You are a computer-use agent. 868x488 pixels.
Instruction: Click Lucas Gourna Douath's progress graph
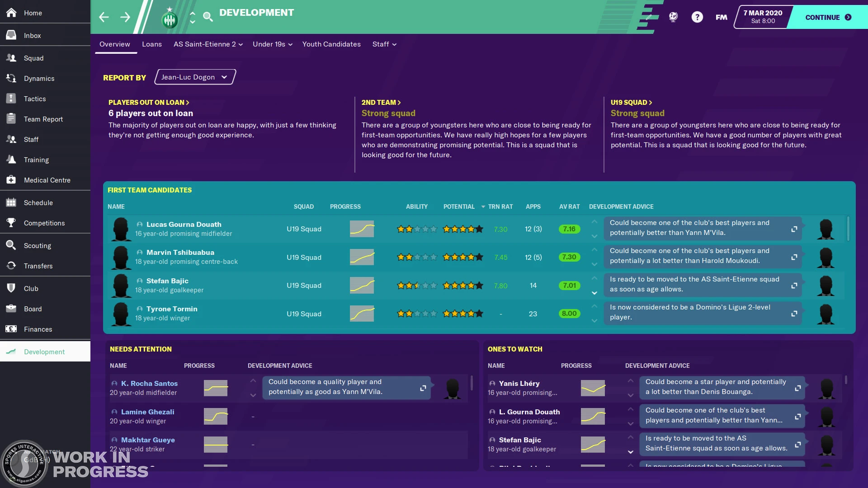click(362, 229)
